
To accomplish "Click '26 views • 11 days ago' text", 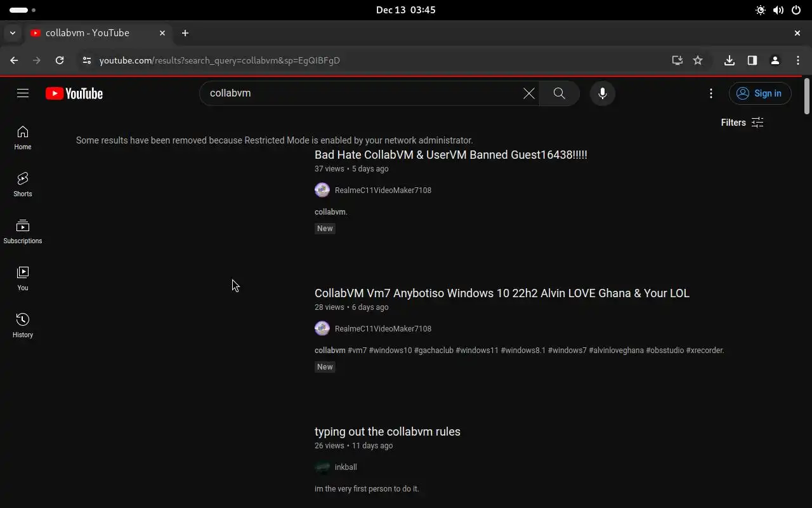I will 354,446.
